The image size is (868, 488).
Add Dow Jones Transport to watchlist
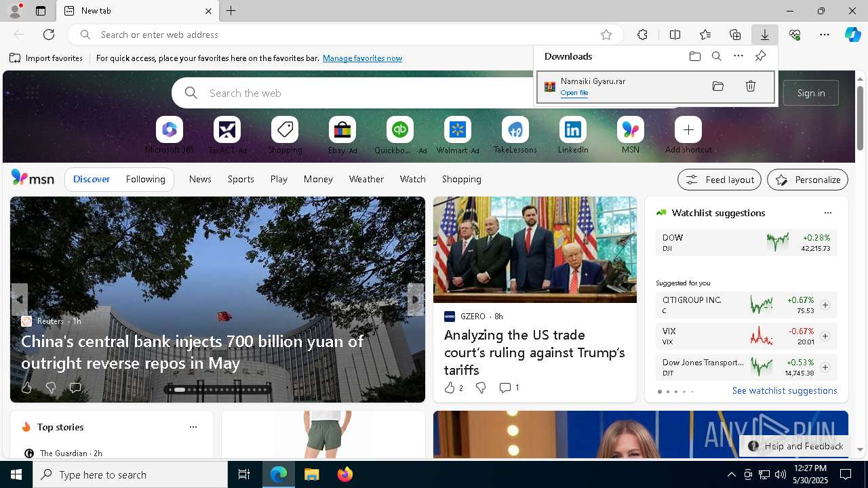[x=825, y=367]
